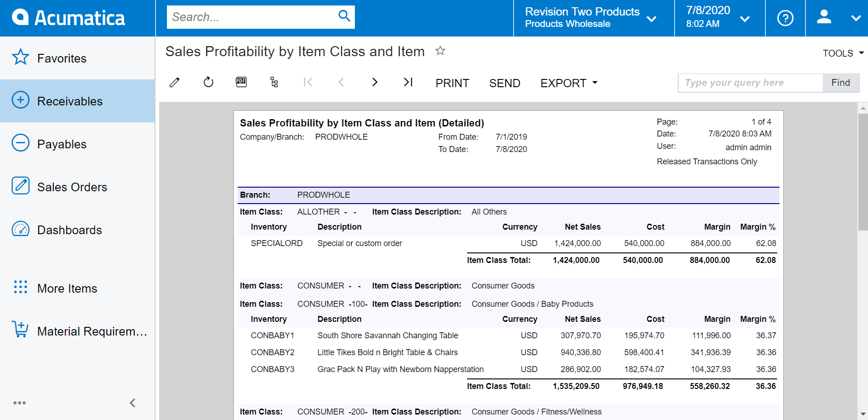This screenshot has height=420, width=868.
Task: Open Payables workspace
Action: 78,144
